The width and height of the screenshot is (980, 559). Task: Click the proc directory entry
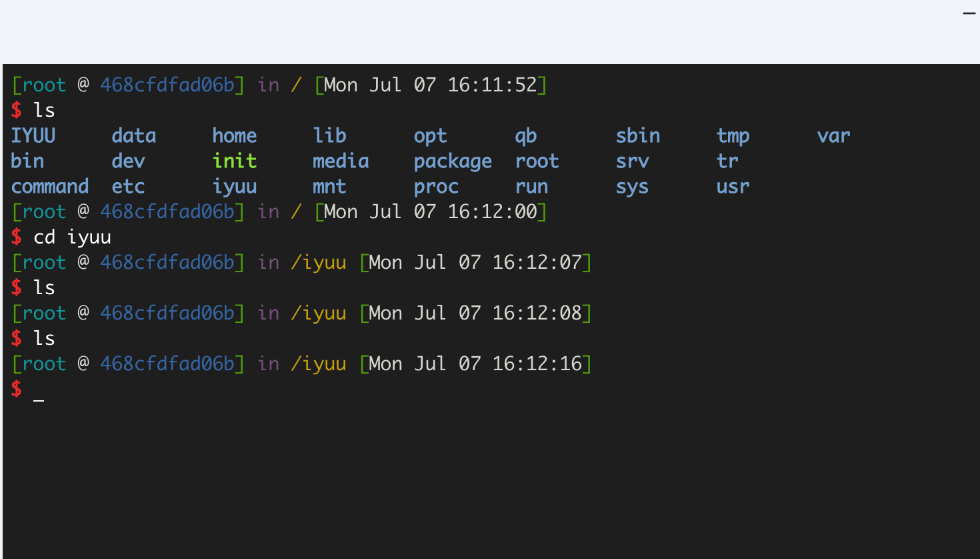(436, 187)
